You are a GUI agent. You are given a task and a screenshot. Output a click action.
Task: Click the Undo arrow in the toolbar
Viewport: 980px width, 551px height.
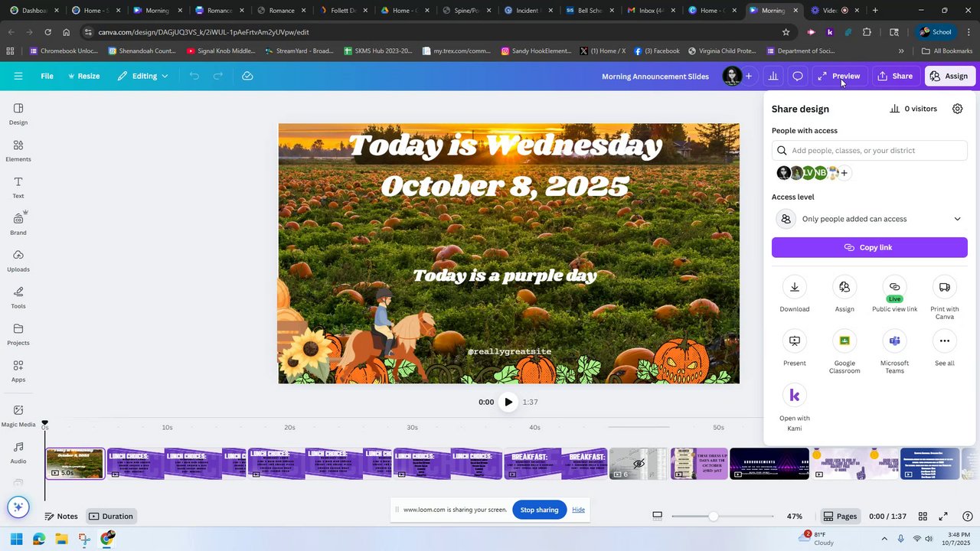point(194,76)
